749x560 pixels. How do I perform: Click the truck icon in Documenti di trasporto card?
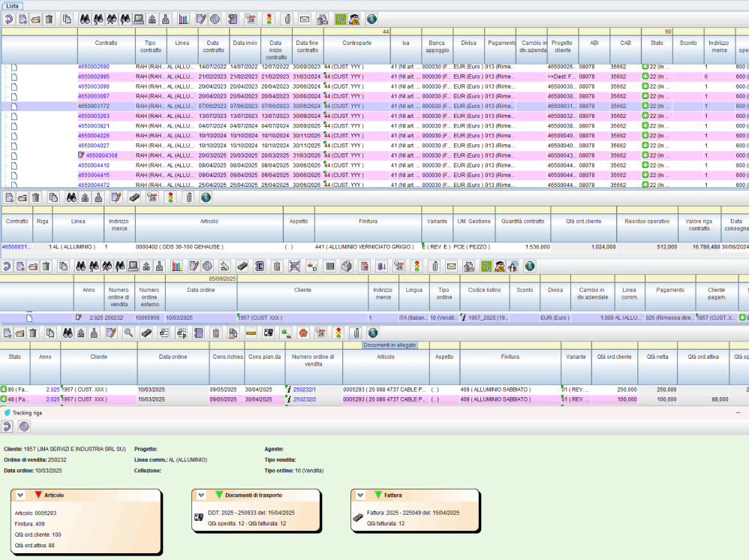point(198,518)
